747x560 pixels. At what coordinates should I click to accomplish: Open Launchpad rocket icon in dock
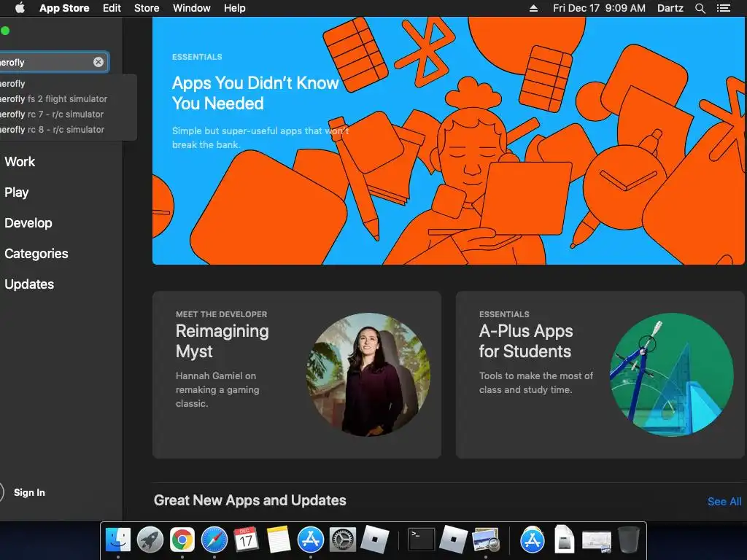(x=150, y=540)
